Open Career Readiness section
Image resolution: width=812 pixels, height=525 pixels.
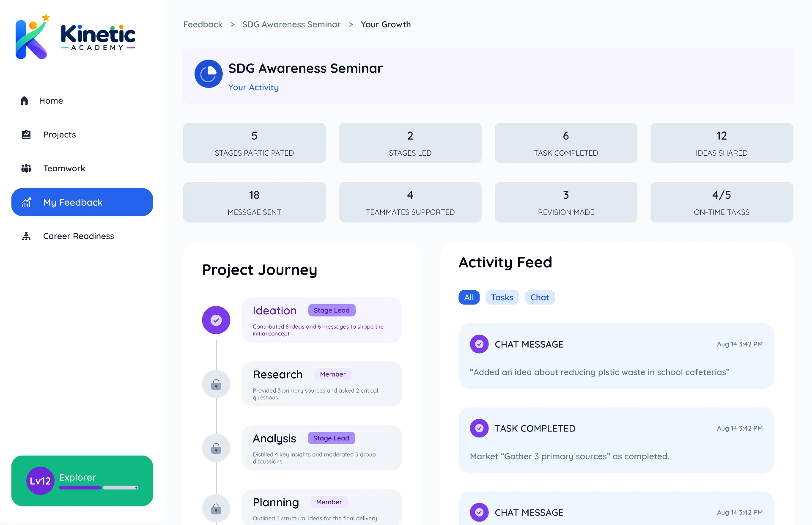click(82, 236)
